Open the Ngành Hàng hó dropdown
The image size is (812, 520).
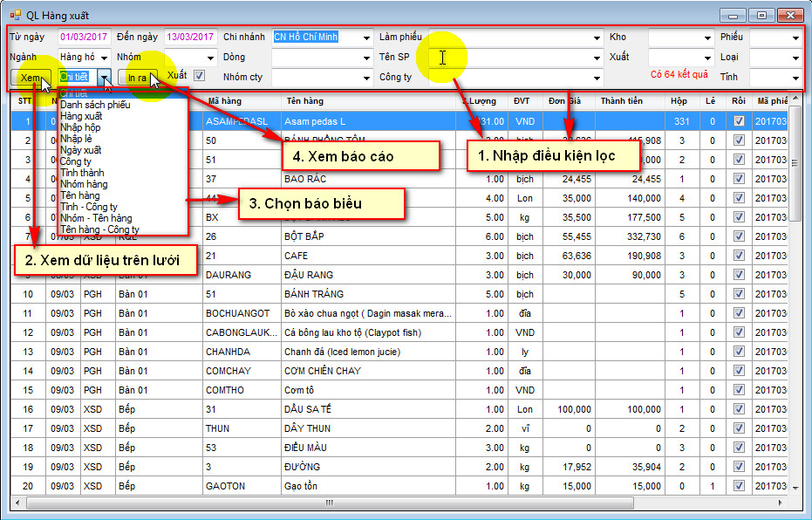pyautogui.click(x=104, y=58)
